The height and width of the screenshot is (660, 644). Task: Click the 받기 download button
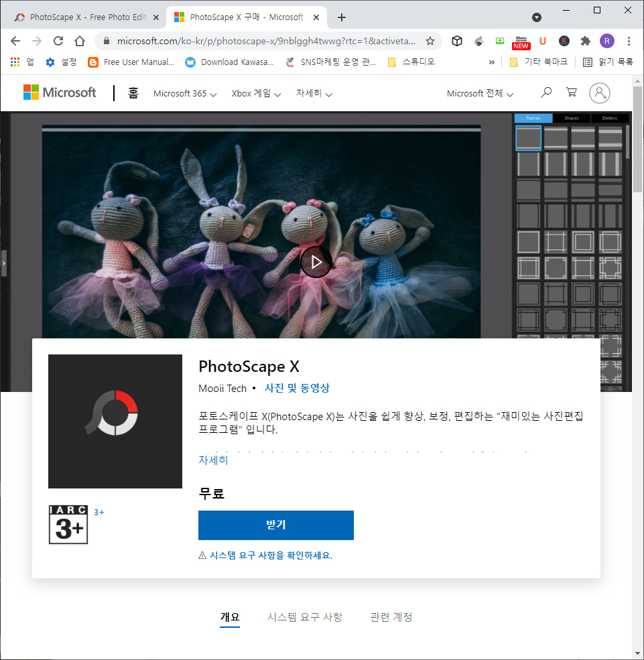pyautogui.click(x=275, y=525)
